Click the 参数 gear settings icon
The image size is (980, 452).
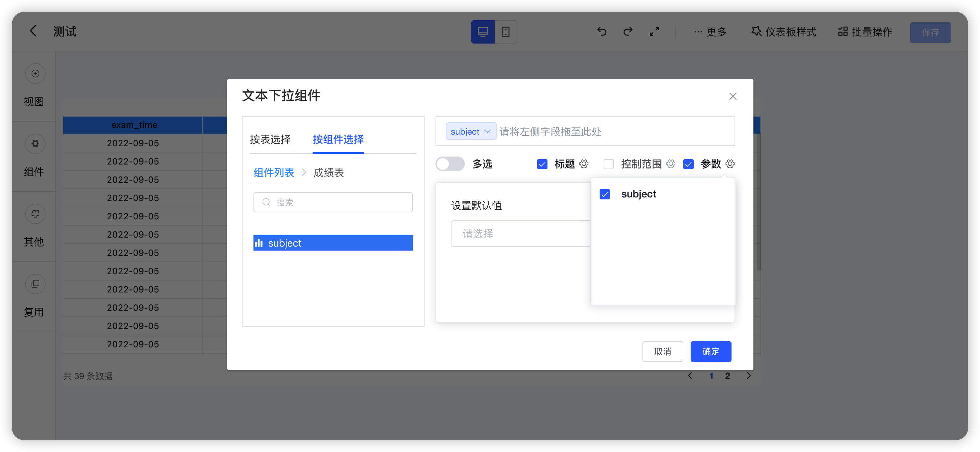(x=730, y=164)
